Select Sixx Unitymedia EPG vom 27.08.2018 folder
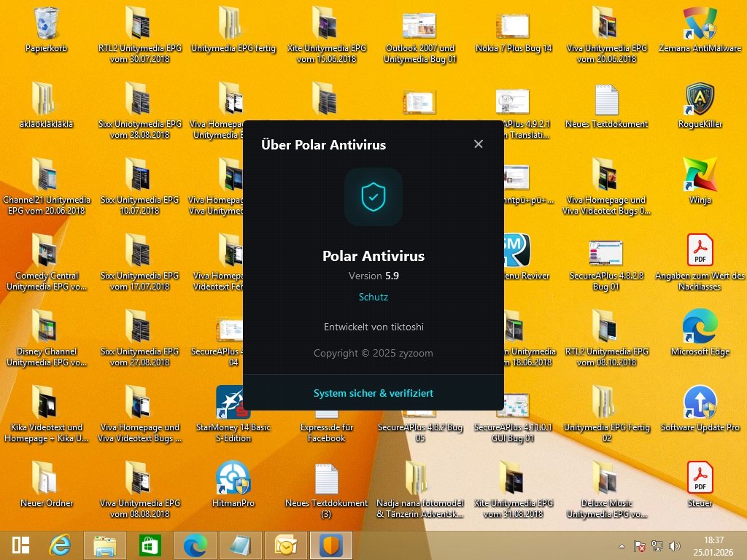 (x=139, y=338)
